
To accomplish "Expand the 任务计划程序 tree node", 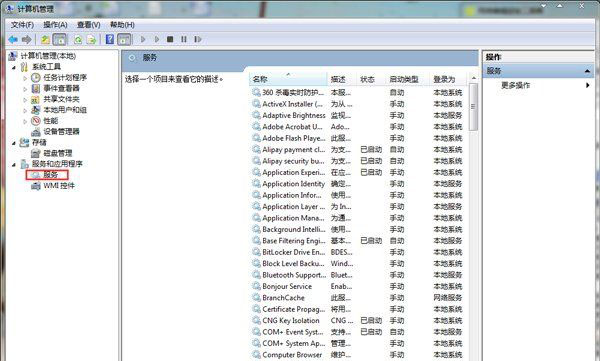I will (25, 78).
